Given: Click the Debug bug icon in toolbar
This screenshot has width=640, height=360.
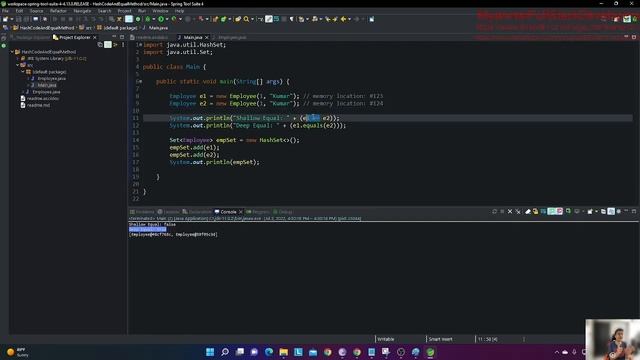Looking at the screenshot, I should pos(148,19).
